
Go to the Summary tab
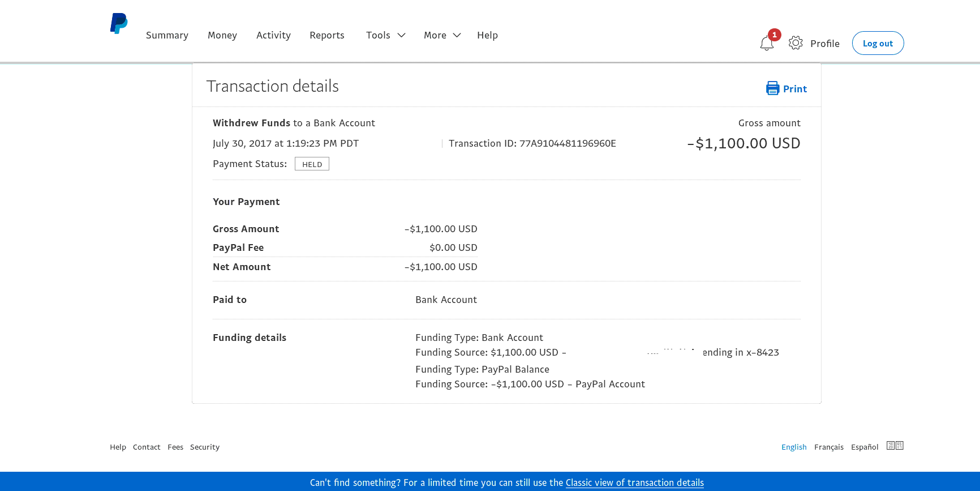click(x=167, y=35)
